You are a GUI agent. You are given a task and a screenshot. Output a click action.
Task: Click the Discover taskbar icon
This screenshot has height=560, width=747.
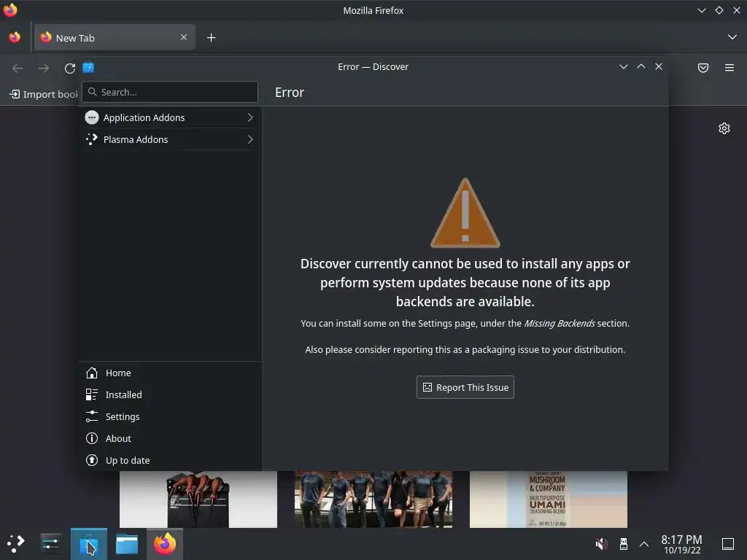pyautogui.click(x=89, y=544)
